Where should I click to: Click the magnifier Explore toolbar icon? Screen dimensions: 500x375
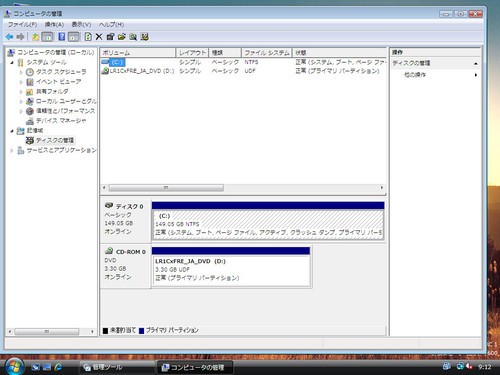point(133,37)
